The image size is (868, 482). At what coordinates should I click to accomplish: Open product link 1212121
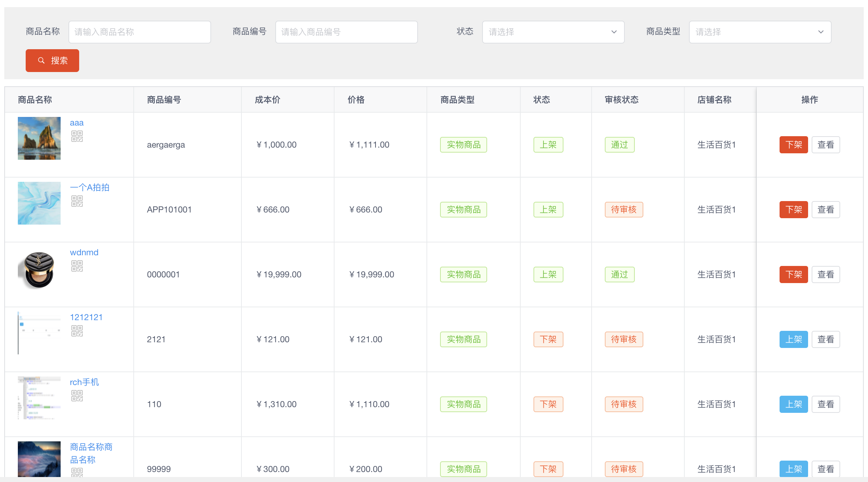pos(86,317)
